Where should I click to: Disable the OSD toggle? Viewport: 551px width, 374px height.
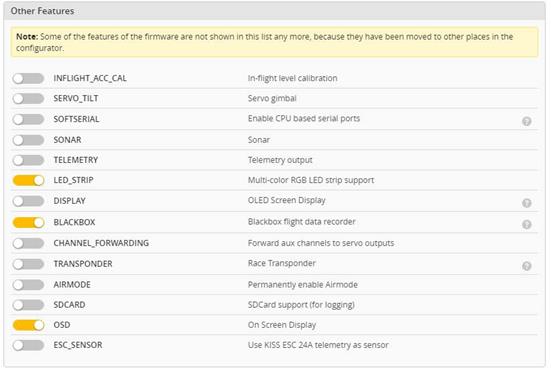[x=28, y=325]
